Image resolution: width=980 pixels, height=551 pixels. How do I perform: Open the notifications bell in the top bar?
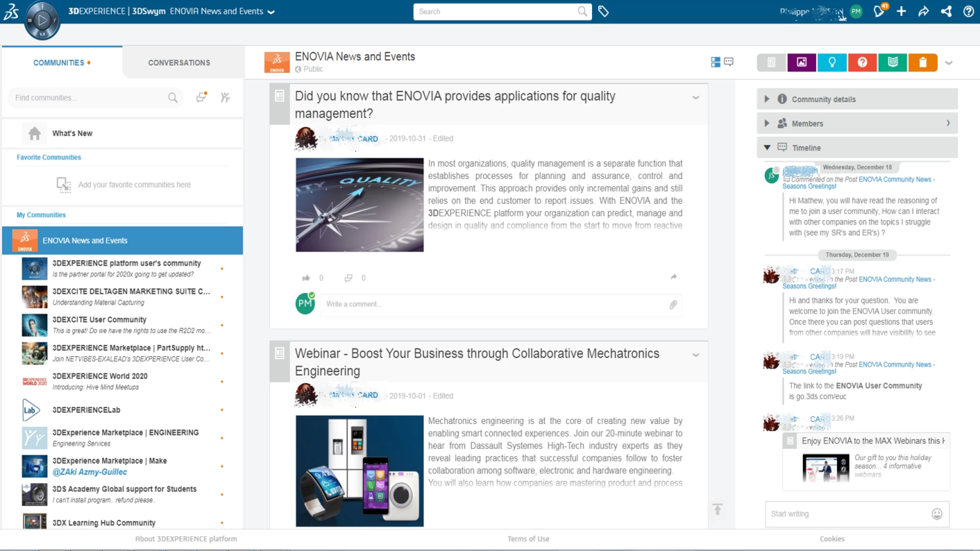click(x=879, y=11)
